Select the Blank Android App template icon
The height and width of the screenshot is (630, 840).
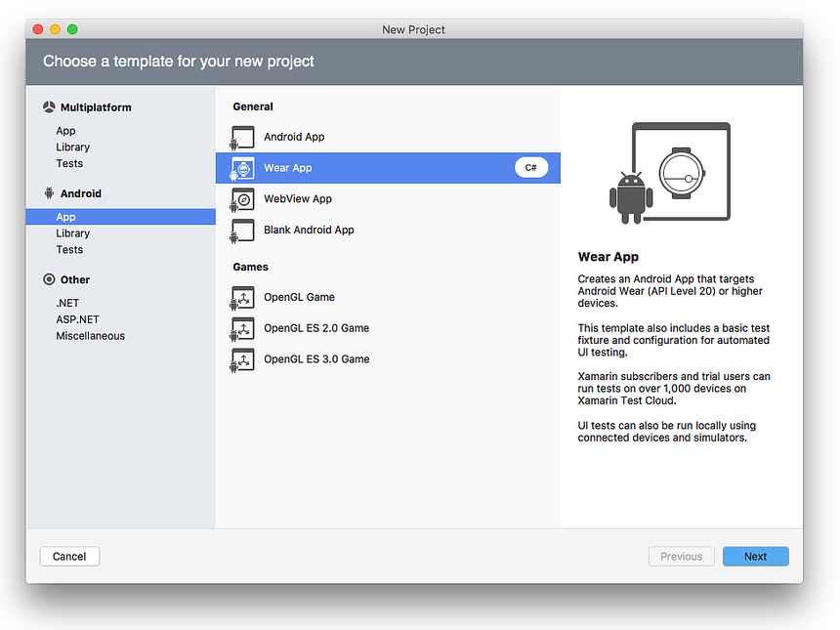pyautogui.click(x=241, y=230)
